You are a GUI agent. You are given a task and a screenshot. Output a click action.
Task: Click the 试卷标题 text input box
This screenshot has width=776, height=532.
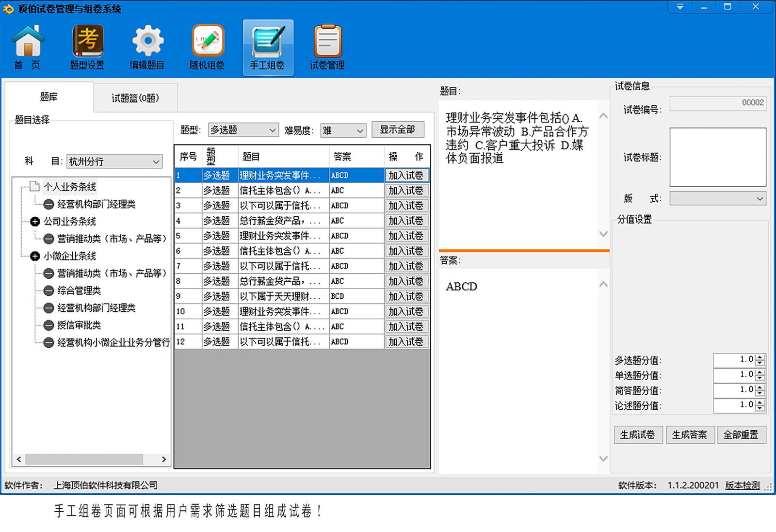(717, 157)
